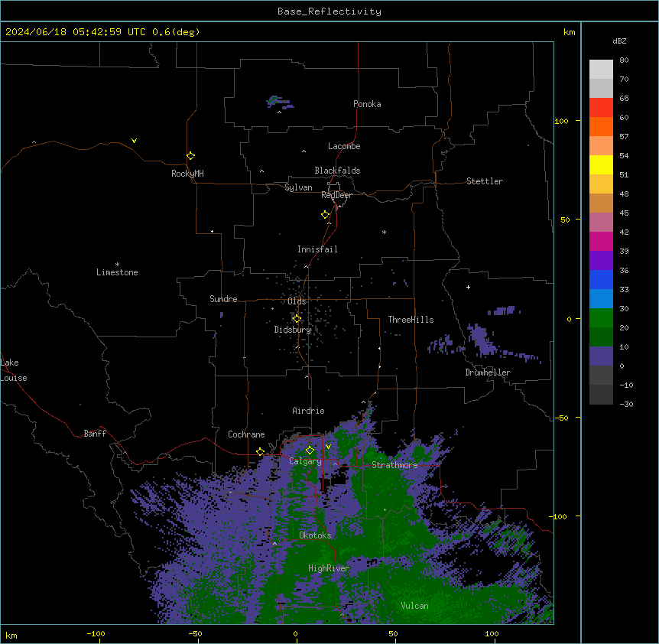
Task: Click the Calgary city label
Action: pos(305,461)
